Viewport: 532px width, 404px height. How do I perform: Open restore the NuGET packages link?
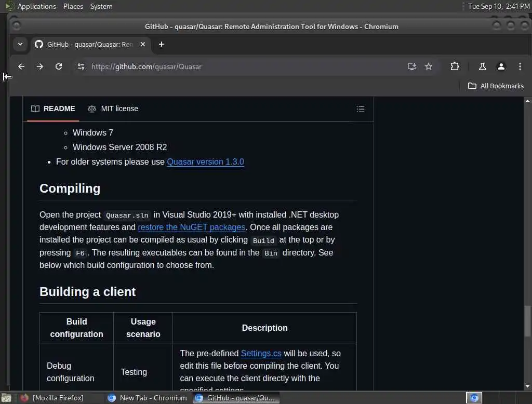pyautogui.click(x=191, y=227)
